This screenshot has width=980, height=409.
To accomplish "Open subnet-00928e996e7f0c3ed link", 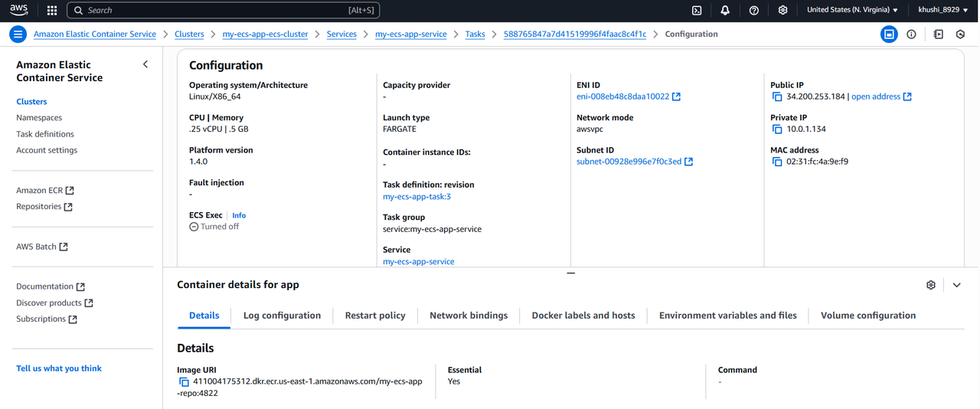I will 629,162.
